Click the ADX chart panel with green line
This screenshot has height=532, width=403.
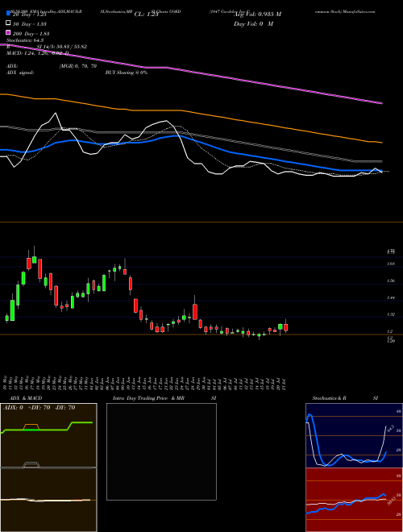[x=48, y=435]
